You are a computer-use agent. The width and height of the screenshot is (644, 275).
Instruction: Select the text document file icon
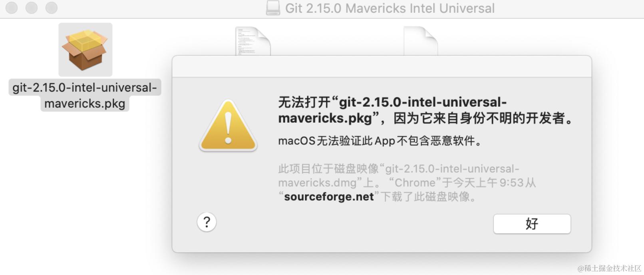click(252, 41)
